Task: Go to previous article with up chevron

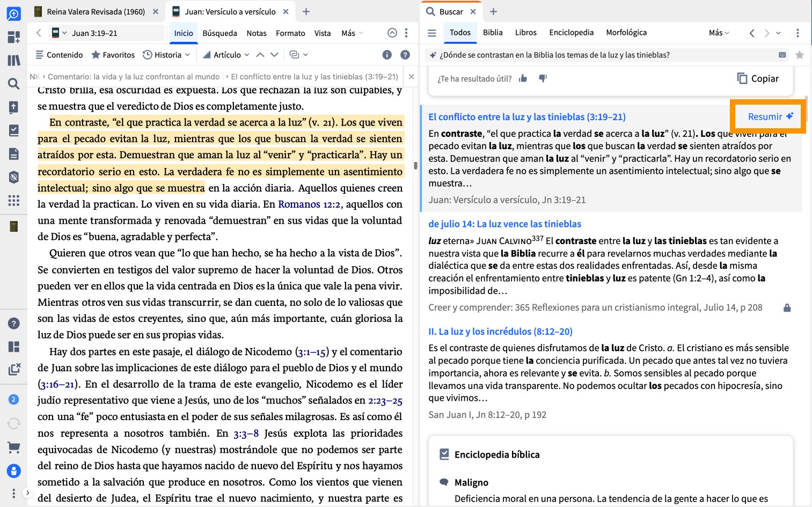Action: coord(260,55)
